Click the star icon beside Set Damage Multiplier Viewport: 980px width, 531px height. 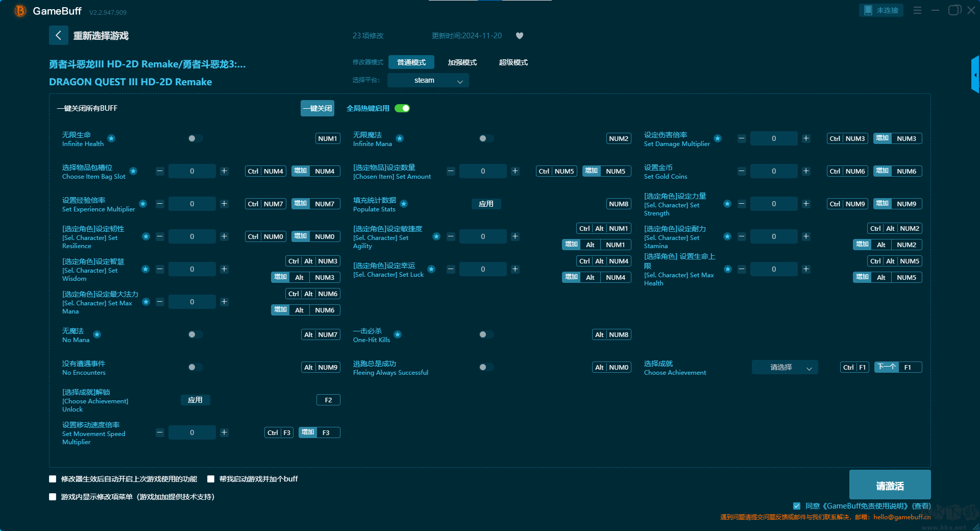click(718, 138)
